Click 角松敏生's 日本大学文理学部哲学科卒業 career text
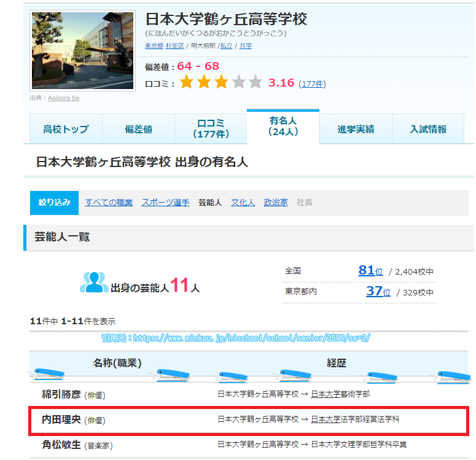The image size is (476, 460). point(359,445)
